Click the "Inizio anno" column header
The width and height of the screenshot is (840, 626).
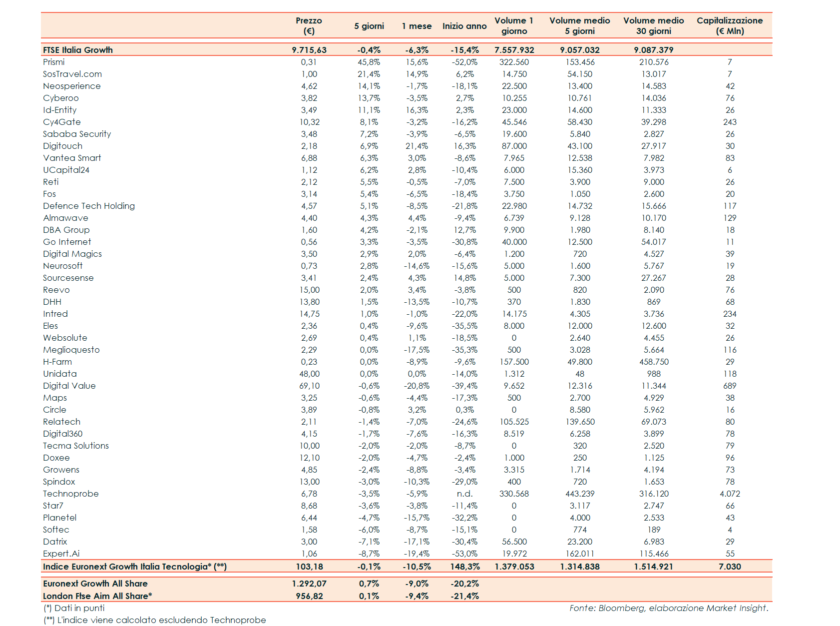pyautogui.click(x=464, y=26)
